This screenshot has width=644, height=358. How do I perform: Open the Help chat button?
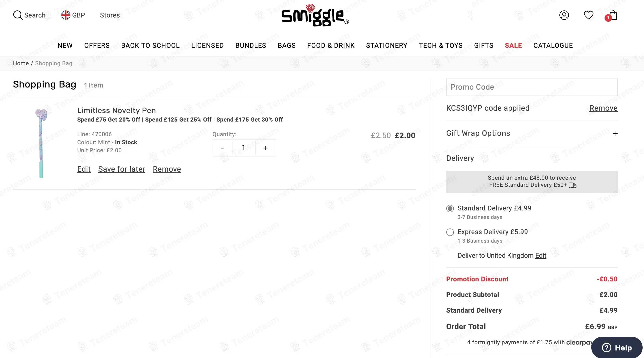617,348
